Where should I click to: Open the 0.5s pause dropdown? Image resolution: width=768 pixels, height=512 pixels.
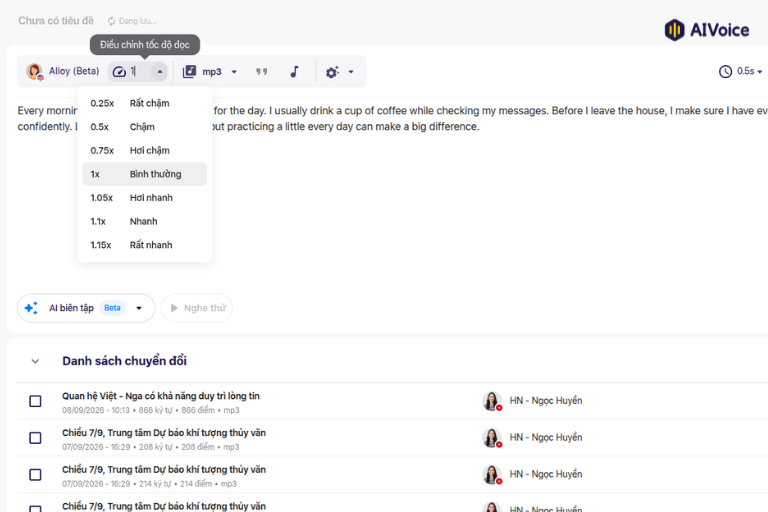point(749,72)
